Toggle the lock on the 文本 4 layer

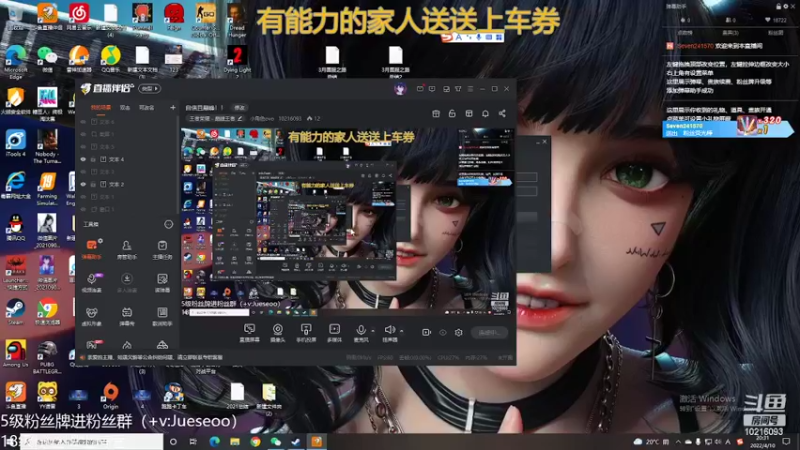(x=93, y=159)
